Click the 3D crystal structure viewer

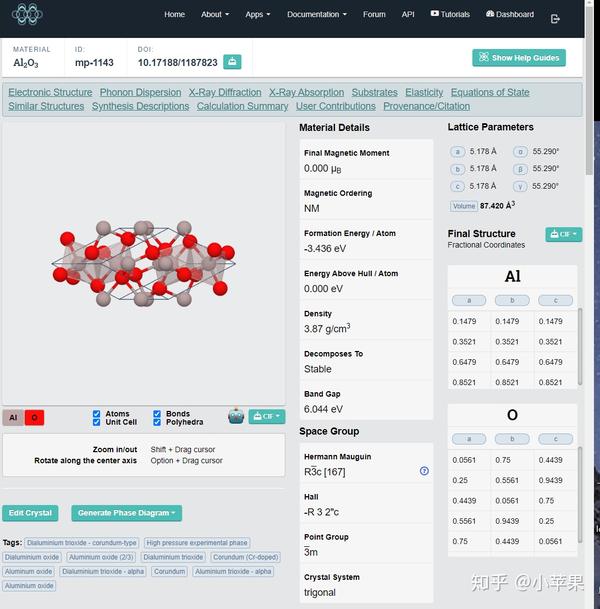pos(144,264)
